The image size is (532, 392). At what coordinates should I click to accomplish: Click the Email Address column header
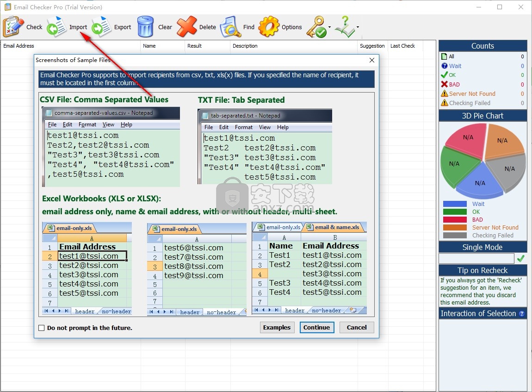71,46
